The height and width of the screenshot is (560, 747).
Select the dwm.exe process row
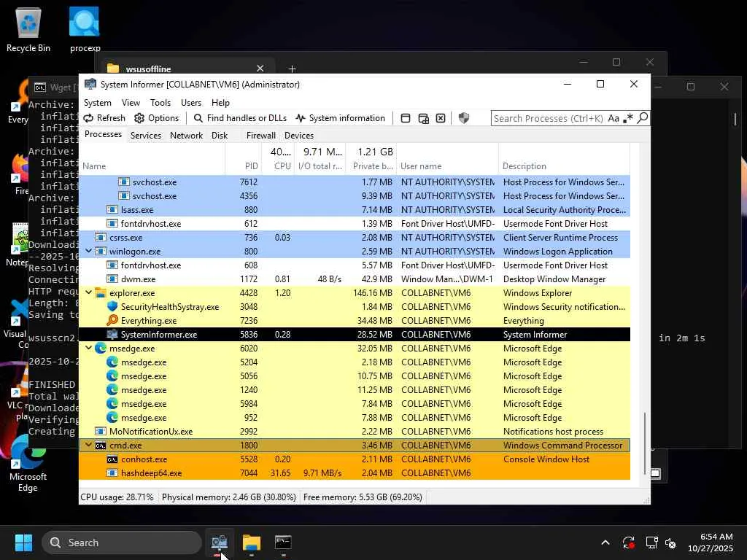(x=355, y=279)
